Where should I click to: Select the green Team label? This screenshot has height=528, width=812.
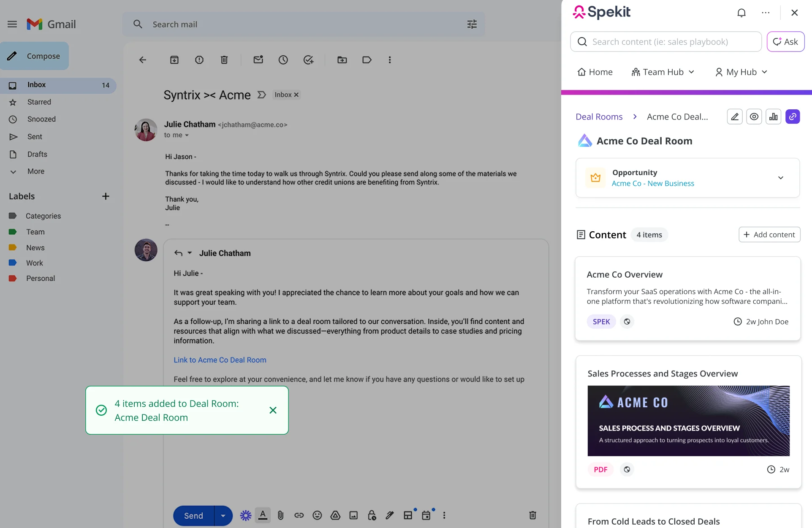[35, 232]
